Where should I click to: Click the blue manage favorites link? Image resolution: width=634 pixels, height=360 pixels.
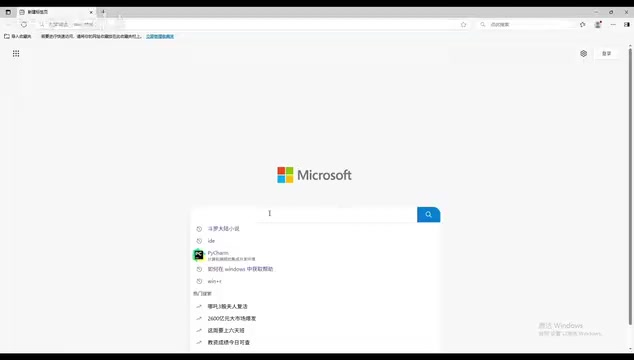(160, 36)
